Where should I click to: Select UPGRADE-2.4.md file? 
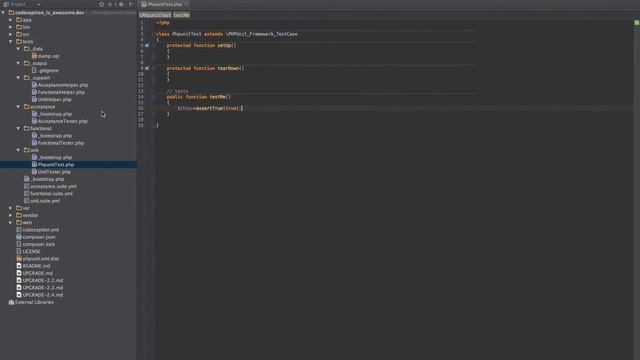(x=42, y=295)
